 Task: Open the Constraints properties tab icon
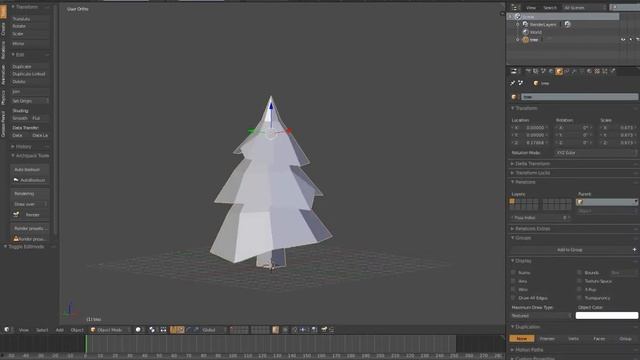pyautogui.click(x=567, y=71)
